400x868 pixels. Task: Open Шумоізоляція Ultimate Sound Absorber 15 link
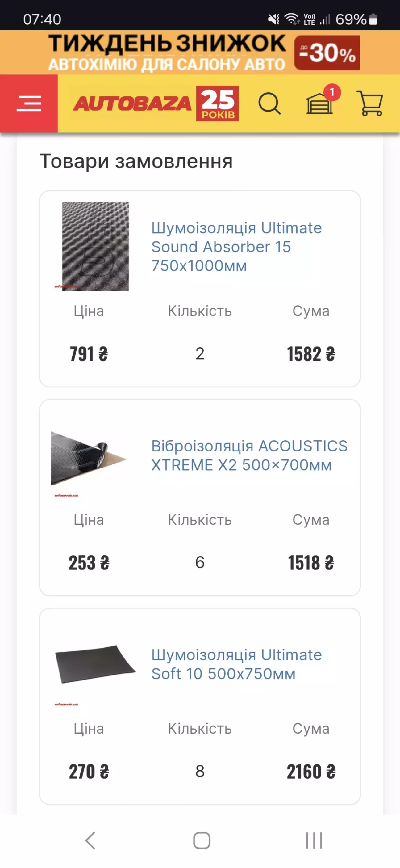[236, 247]
